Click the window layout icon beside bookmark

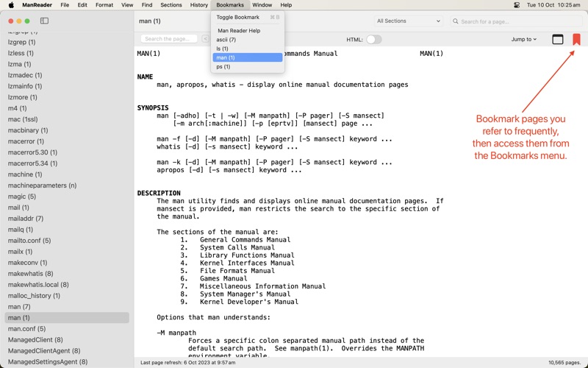[x=558, y=39]
